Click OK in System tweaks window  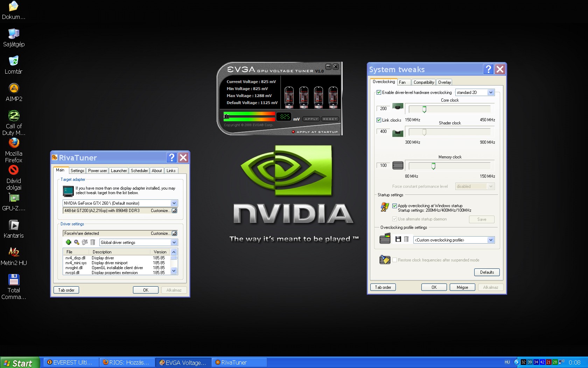pyautogui.click(x=434, y=287)
